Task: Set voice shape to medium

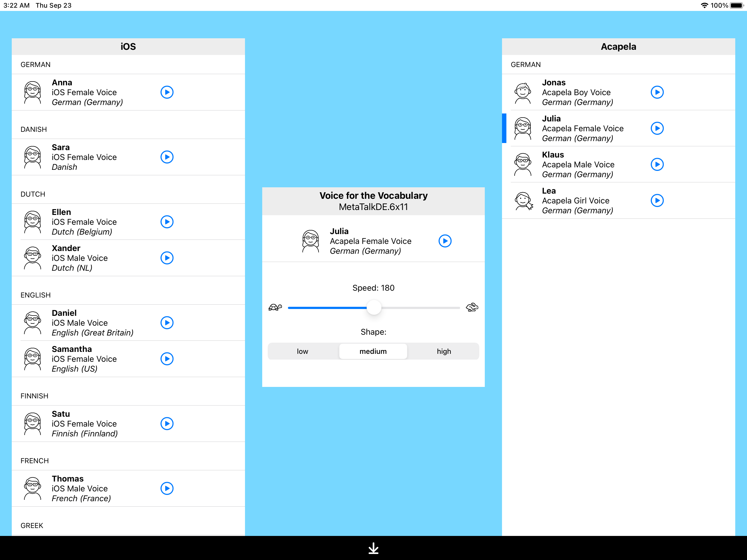Action: (373, 351)
